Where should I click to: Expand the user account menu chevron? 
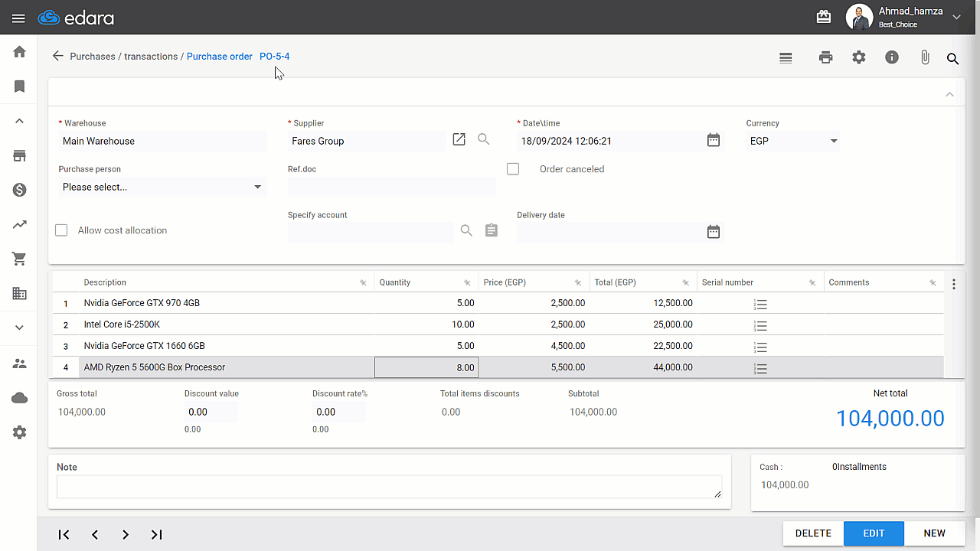[957, 17]
